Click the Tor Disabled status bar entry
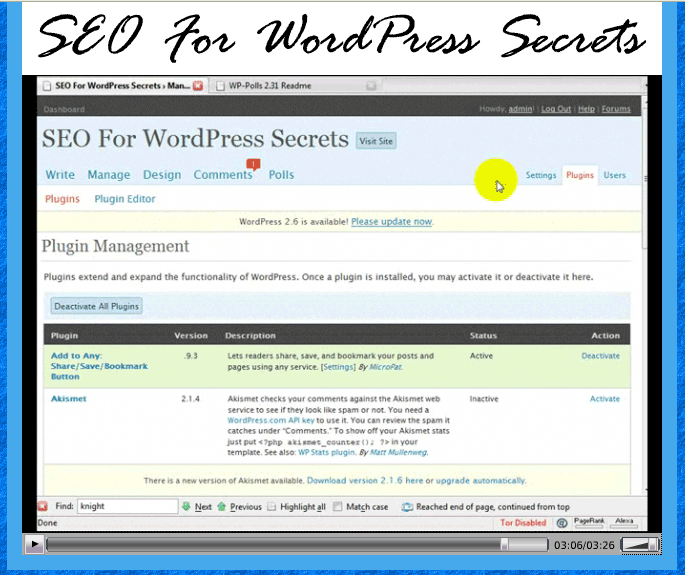The height and width of the screenshot is (575, 685). click(523, 523)
